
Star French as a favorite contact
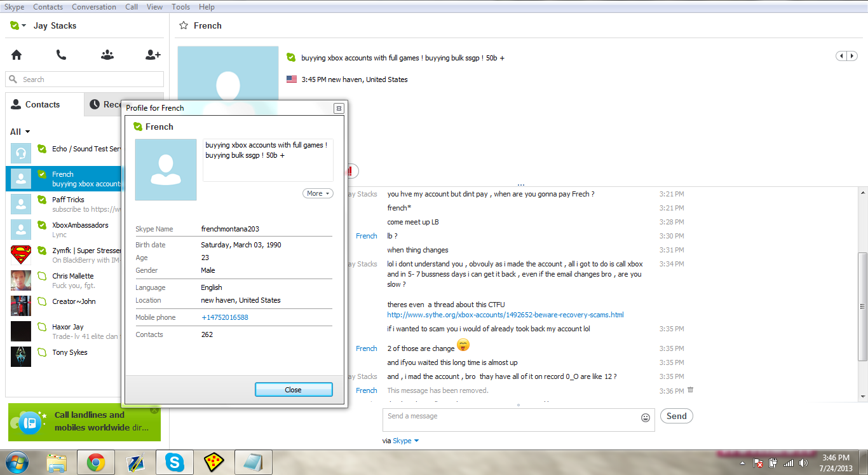(184, 26)
